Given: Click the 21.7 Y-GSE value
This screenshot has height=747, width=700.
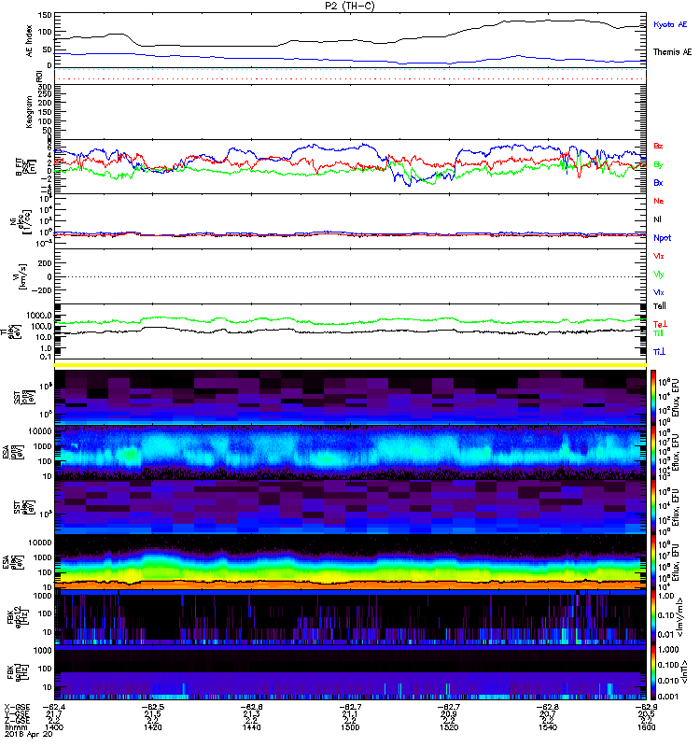Looking at the screenshot, I should click(54, 713).
